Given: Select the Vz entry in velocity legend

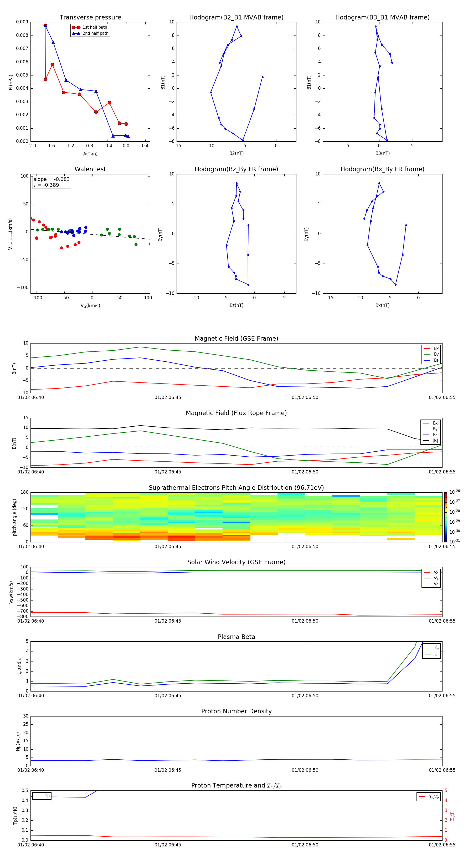Looking at the screenshot, I should click(431, 584).
